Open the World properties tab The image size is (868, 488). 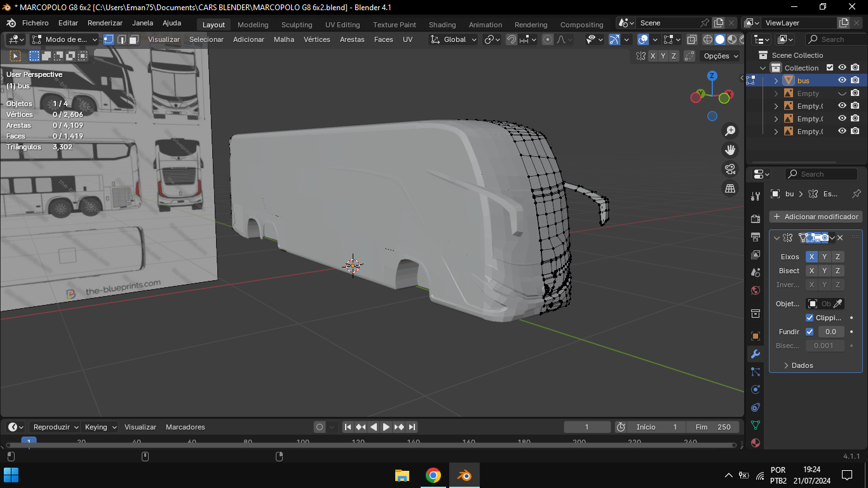(756, 290)
